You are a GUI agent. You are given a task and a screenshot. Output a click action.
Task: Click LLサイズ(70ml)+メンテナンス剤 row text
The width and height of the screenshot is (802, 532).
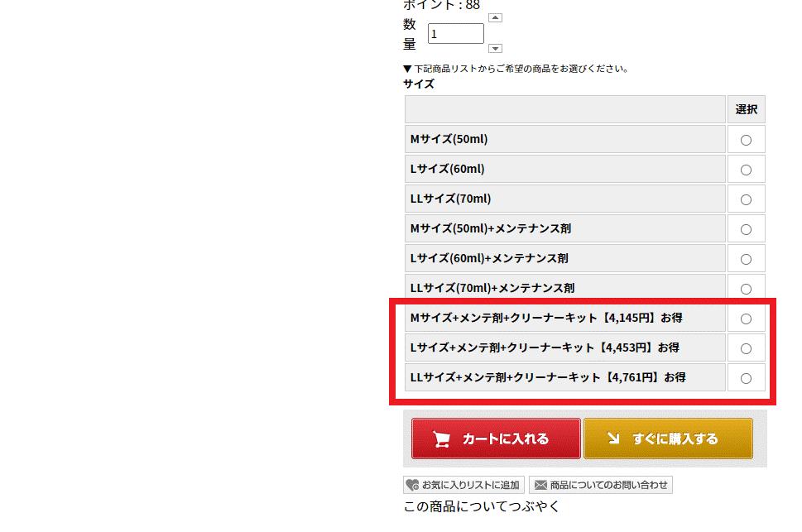492,288
